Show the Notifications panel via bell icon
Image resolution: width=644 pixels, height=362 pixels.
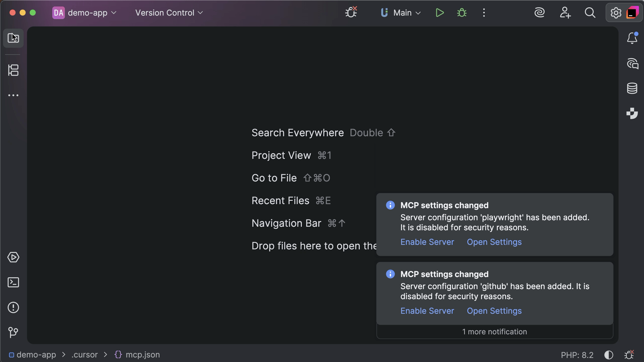tap(632, 38)
